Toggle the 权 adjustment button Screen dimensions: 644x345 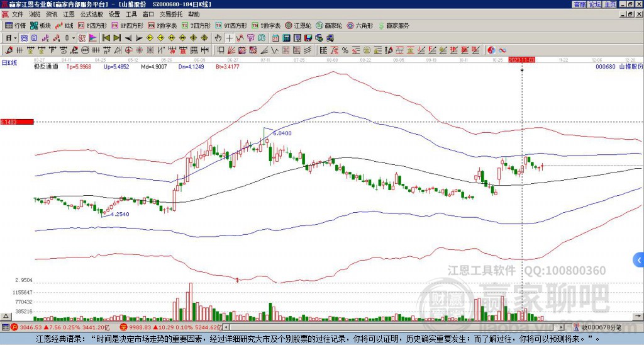click(82, 38)
